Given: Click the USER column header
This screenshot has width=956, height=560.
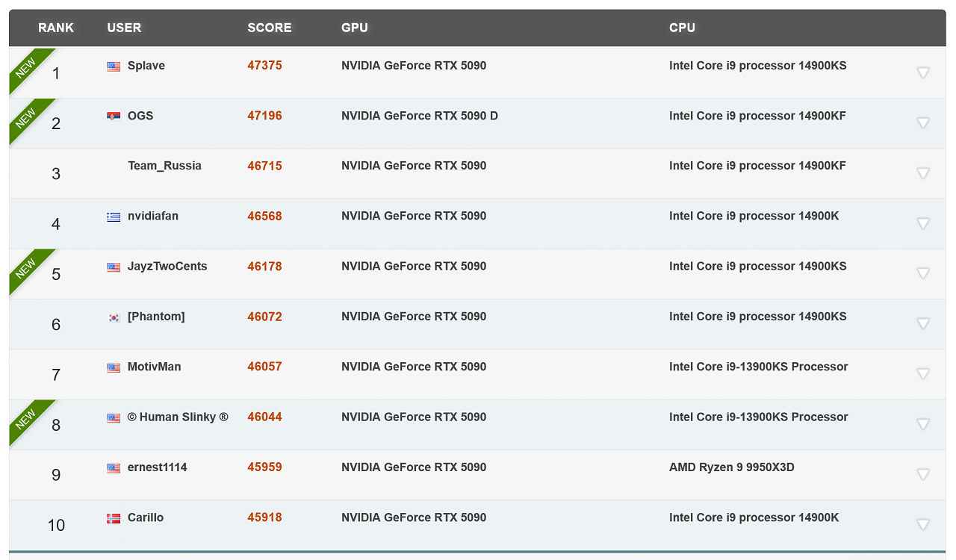Looking at the screenshot, I should [124, 28].
